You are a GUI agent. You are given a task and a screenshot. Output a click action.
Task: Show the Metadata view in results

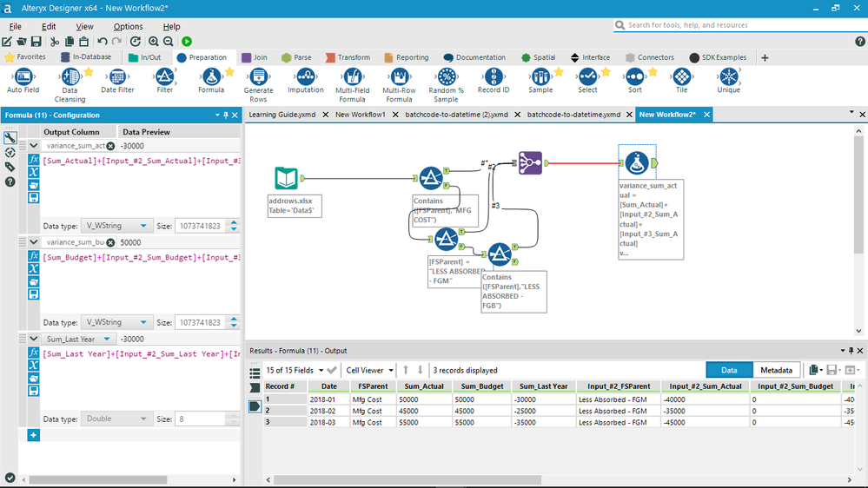(x=776, y=370)
